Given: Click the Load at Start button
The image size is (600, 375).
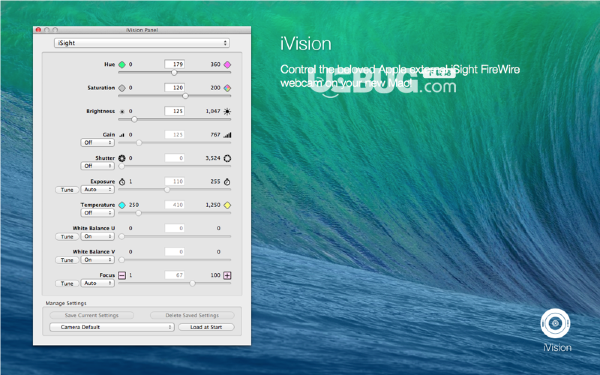Looking at the screenshot, I should coord(206,327).
